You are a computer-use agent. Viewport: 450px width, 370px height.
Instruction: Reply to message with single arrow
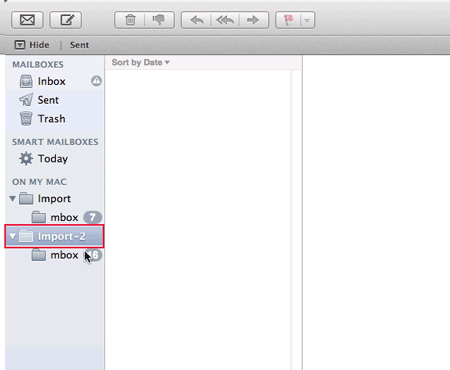coord(197,20)
